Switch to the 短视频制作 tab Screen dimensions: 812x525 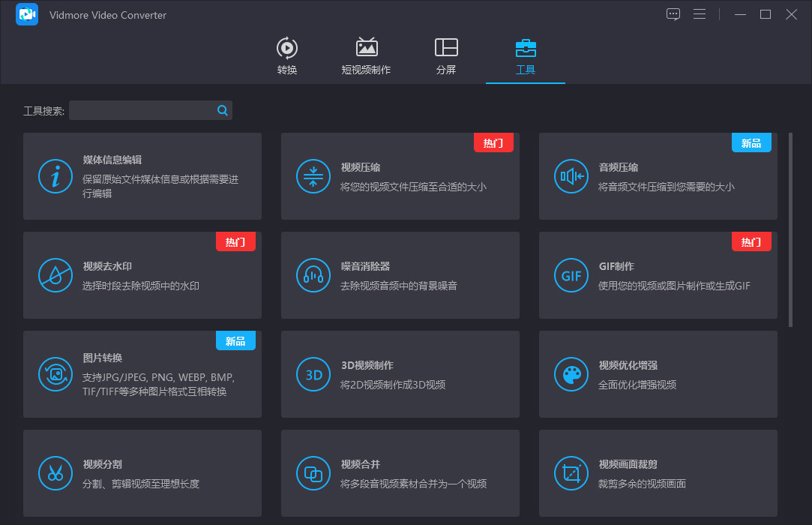click(x=366, y=56)
